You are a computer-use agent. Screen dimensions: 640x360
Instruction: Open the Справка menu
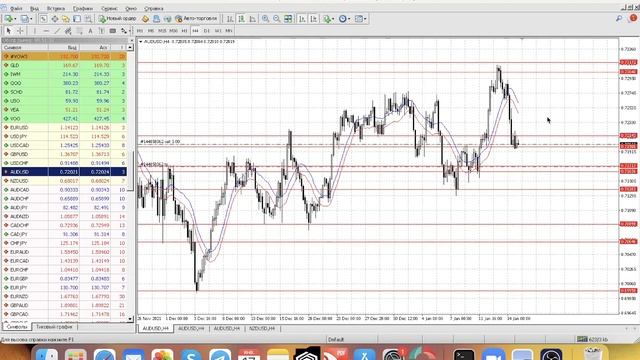pos(154,8)
